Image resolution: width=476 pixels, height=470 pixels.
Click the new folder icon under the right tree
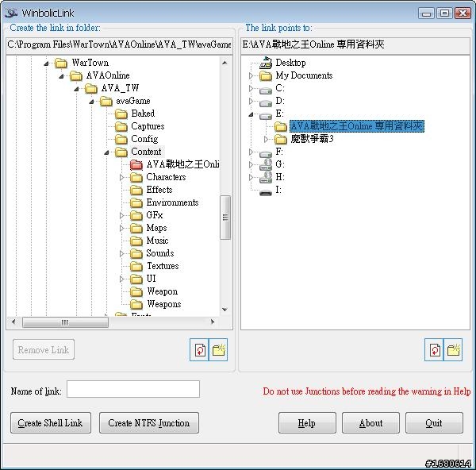[453, 349]
